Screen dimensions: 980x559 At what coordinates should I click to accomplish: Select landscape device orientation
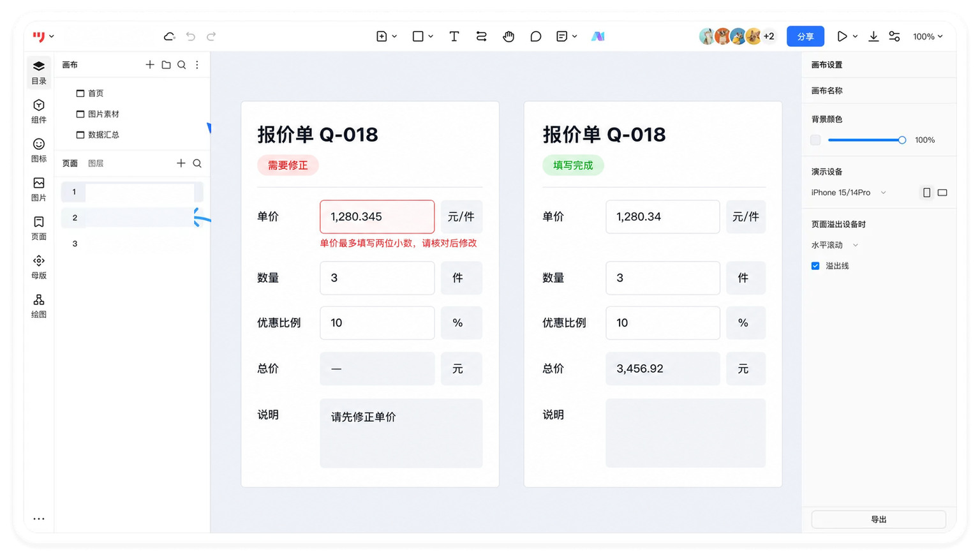pyautogui.click(x=942, y=192)
